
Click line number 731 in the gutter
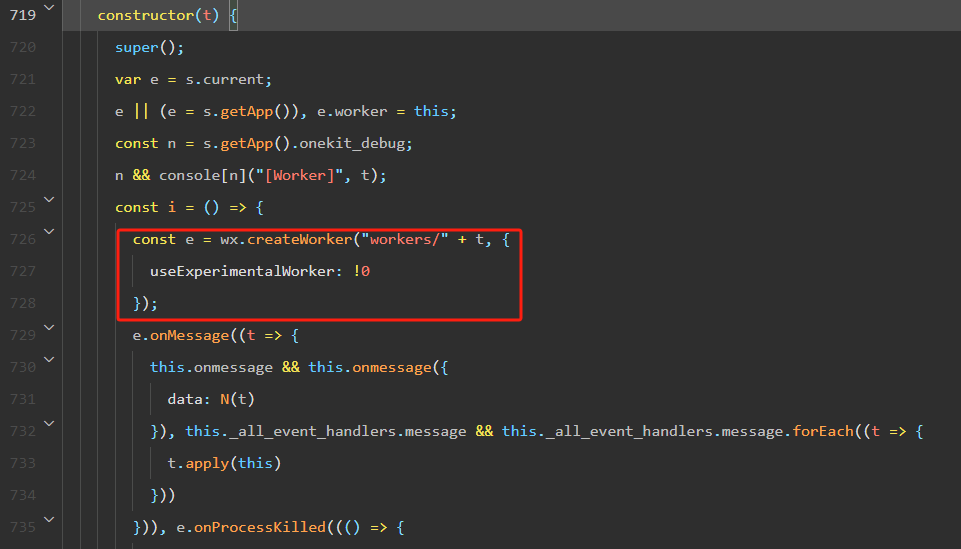[23, 399]
